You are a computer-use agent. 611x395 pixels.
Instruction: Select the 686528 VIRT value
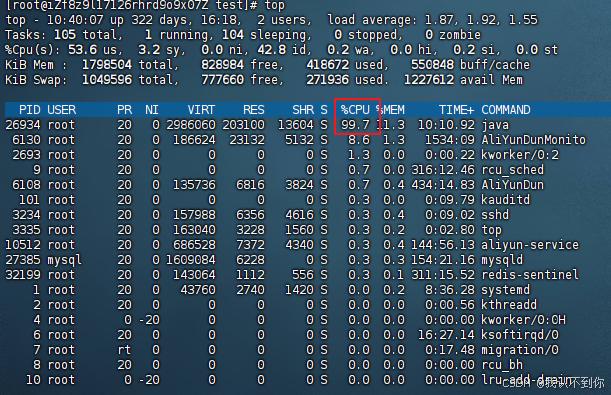(x=194, y=245)
